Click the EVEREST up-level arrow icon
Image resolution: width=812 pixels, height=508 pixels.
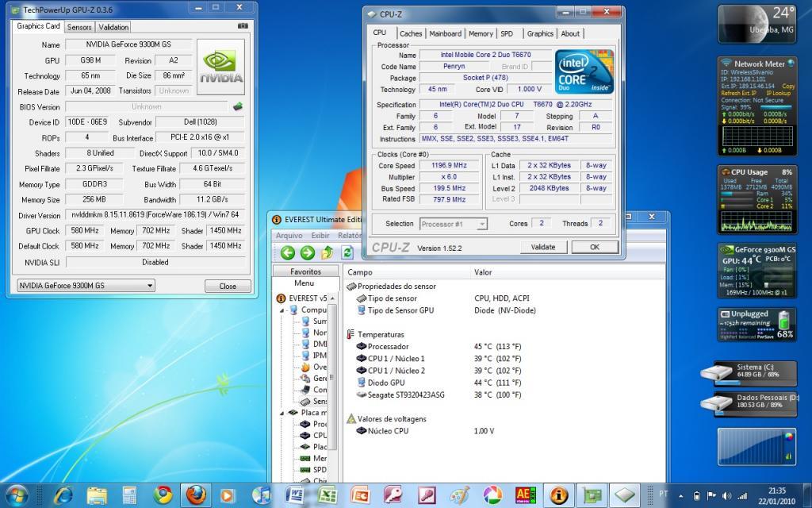click(327, 252)
